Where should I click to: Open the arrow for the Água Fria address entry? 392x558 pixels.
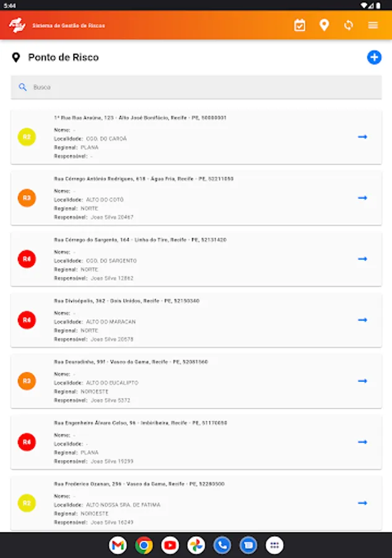pyautogui.click(x=361, y=198)
